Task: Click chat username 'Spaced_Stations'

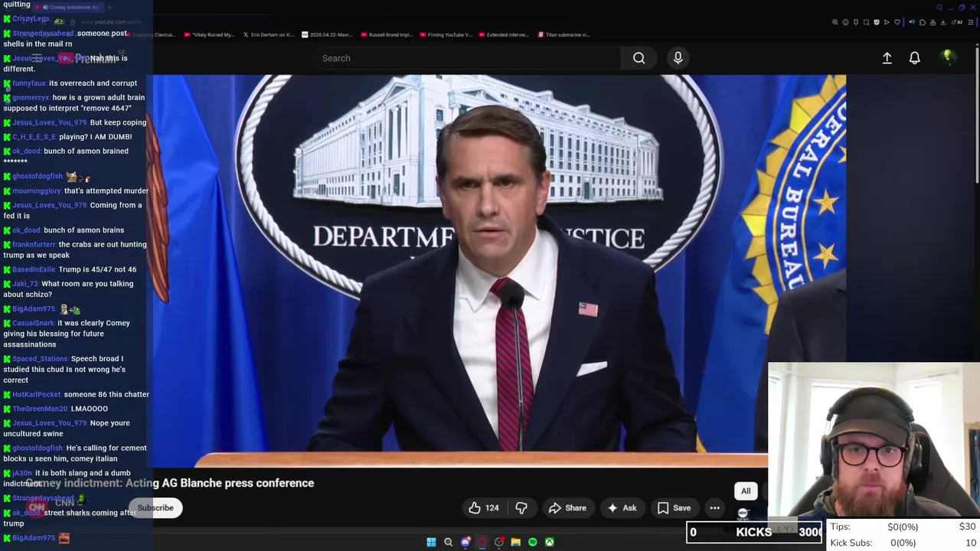Action: tap(40, 359)
